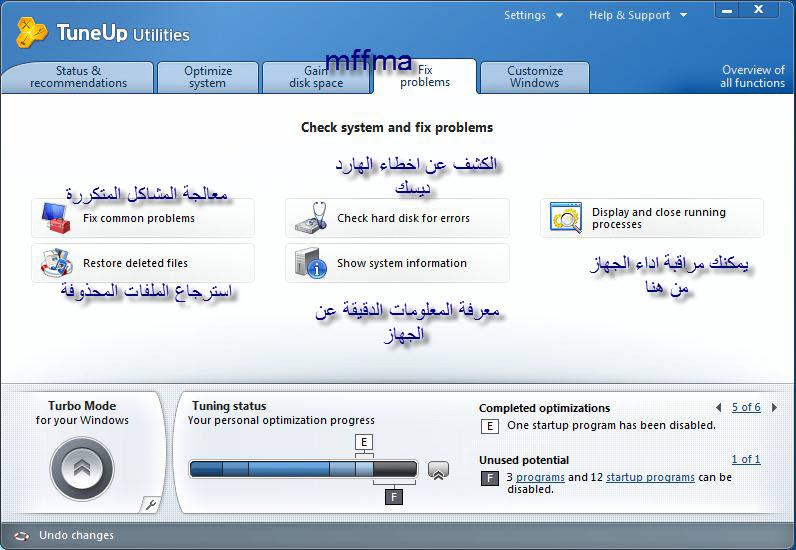Click 'Completed optimizations' heading

pyautogui.click(x=544, y=408)
